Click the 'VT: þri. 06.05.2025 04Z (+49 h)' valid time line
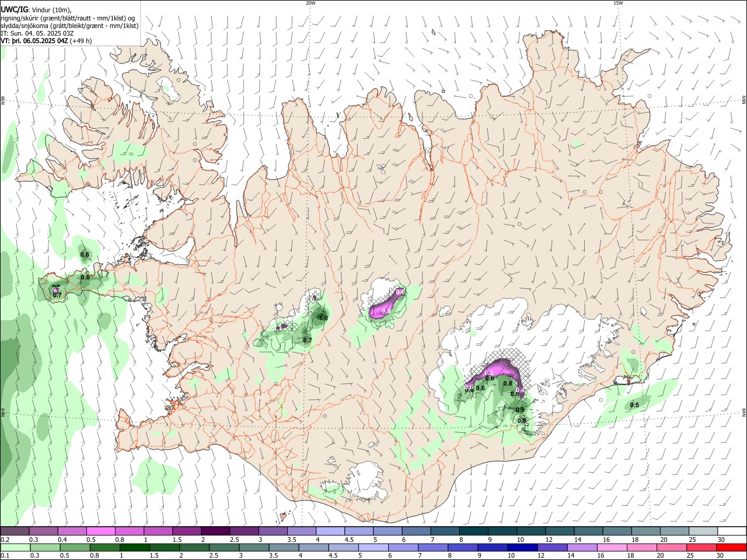This screenshot has width=747, height=560. pos(46,41)
